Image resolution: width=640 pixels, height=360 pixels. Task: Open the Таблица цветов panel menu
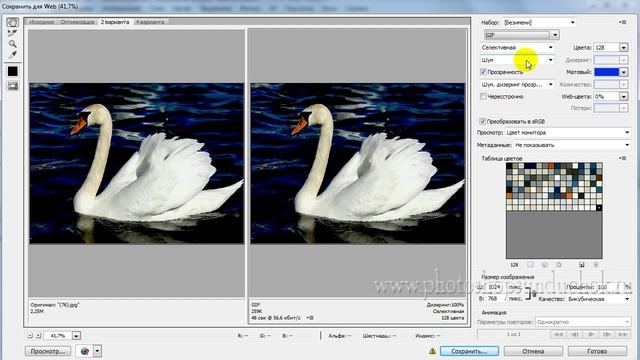pos(622,158)
